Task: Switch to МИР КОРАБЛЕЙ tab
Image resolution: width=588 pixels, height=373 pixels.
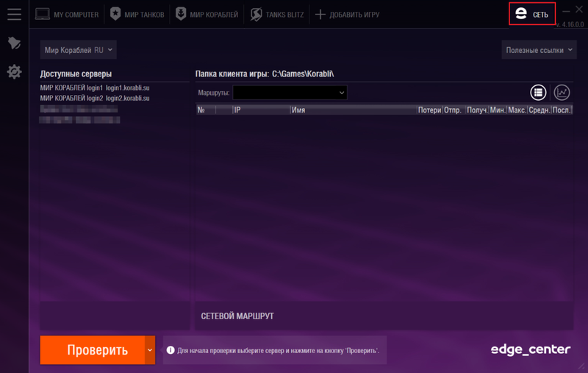Action: click(207, 14)
